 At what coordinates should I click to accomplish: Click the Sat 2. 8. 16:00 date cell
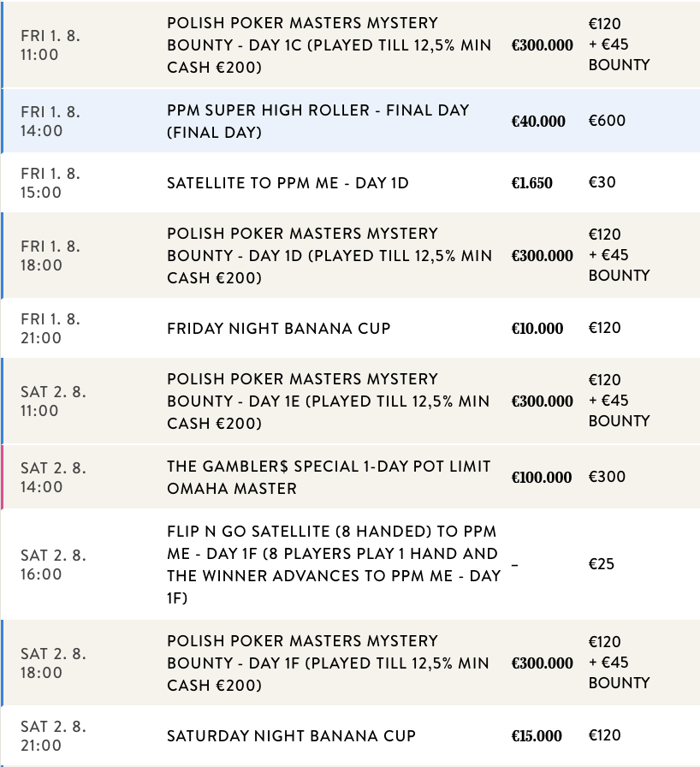tap(53, 564)
